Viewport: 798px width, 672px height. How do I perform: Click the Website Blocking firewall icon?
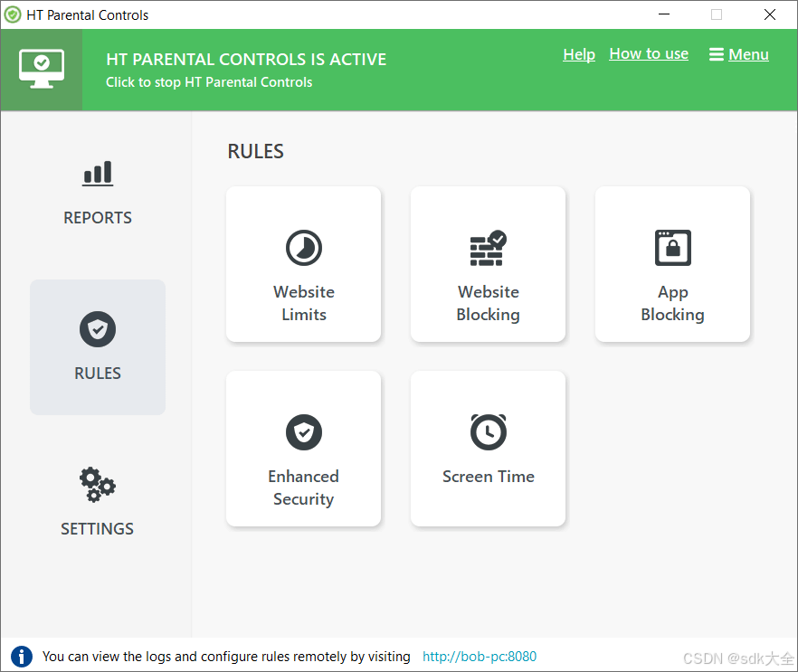tap(488, 248)
